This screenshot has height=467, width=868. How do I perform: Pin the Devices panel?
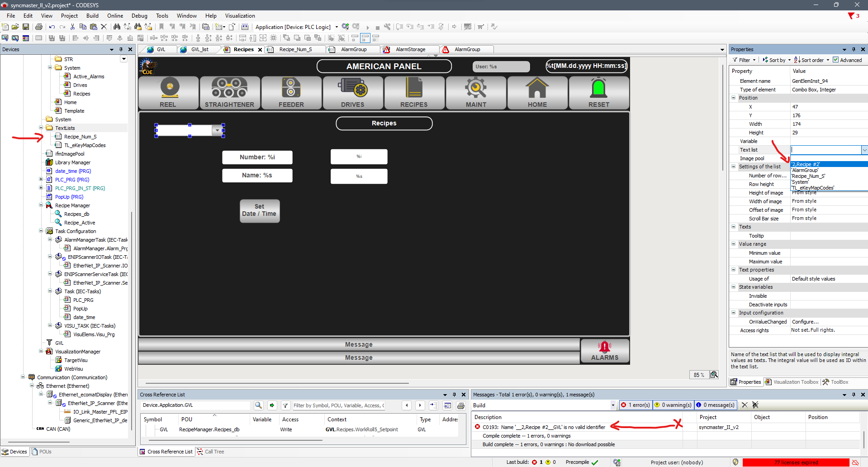click(x=121, y=49)
